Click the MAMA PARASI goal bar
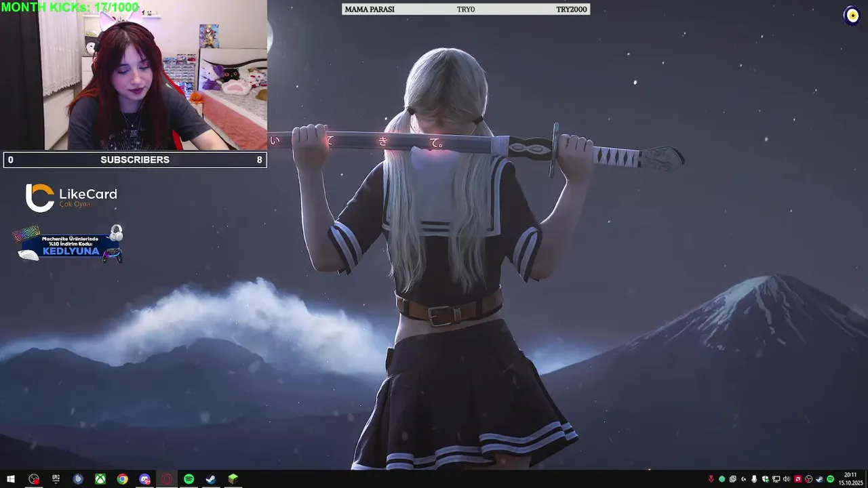Image resolution: width=868 pixels, height=488 pixels. pyautogui.click(x=466, y=9)
